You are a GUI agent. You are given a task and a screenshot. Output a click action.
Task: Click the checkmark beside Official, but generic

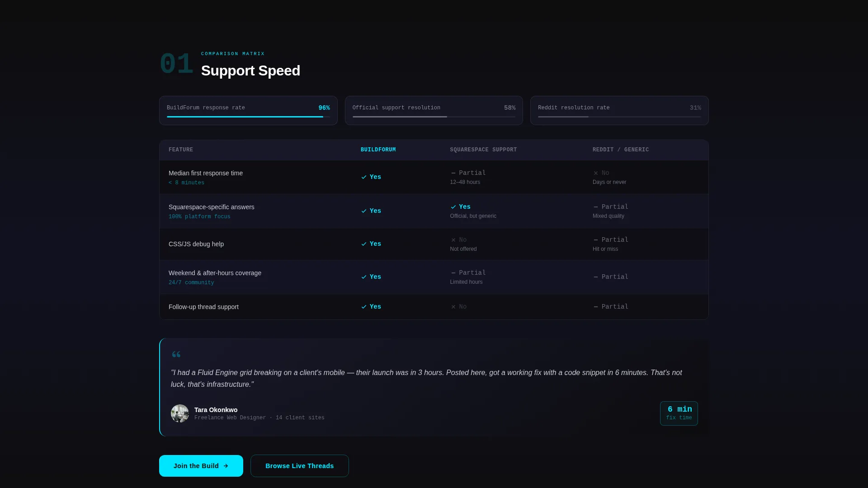453,207
